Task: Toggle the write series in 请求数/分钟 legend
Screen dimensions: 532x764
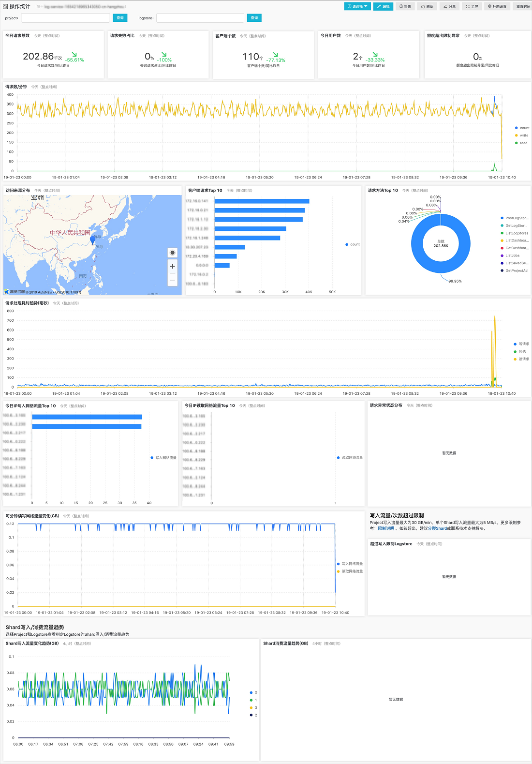Action: (522, 135)
